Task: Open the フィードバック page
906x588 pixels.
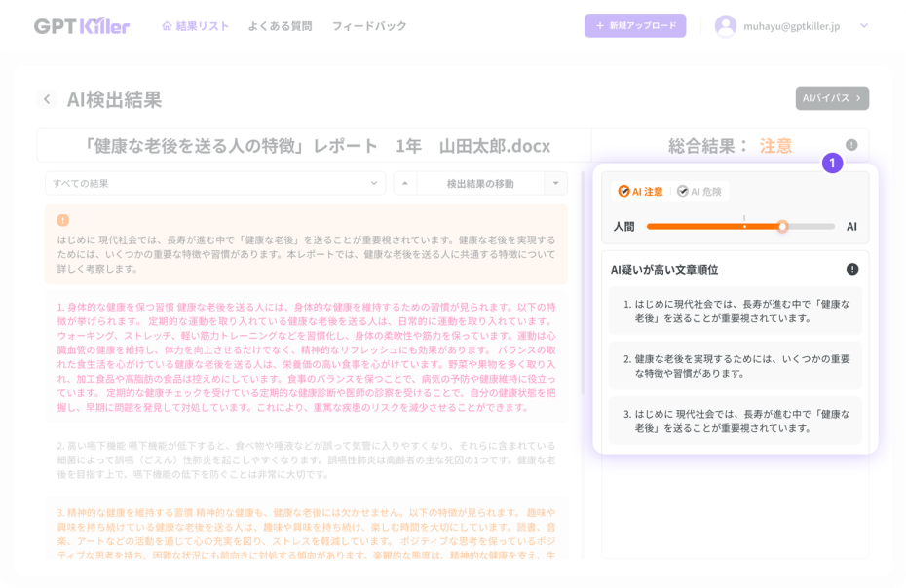Action: click(369, 26)
